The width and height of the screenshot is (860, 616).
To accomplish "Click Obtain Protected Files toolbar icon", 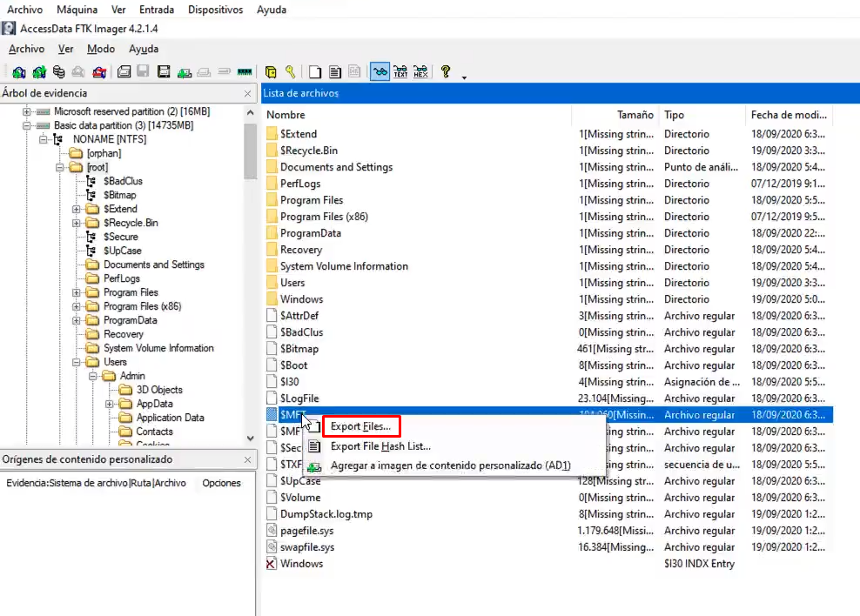I will (271, 72).
